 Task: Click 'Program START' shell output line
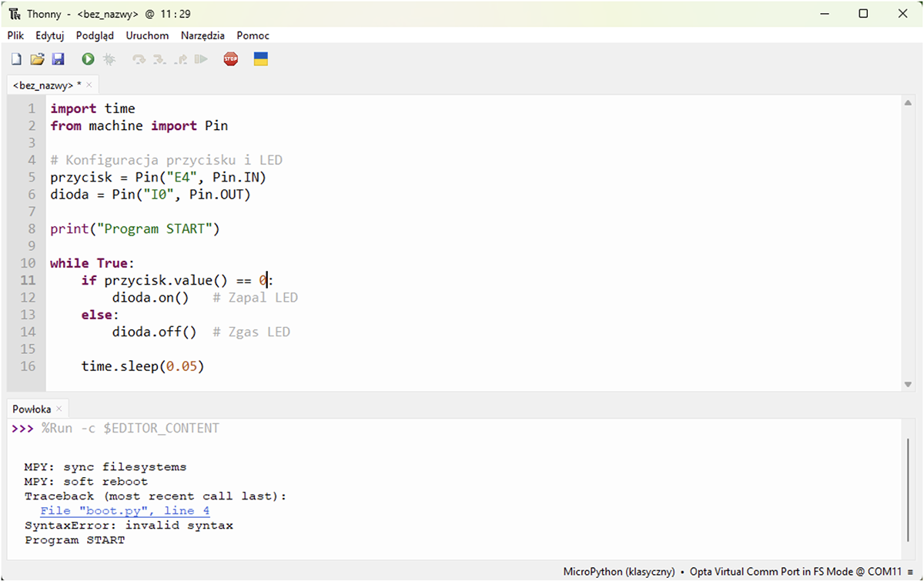[x=75, y=540]
